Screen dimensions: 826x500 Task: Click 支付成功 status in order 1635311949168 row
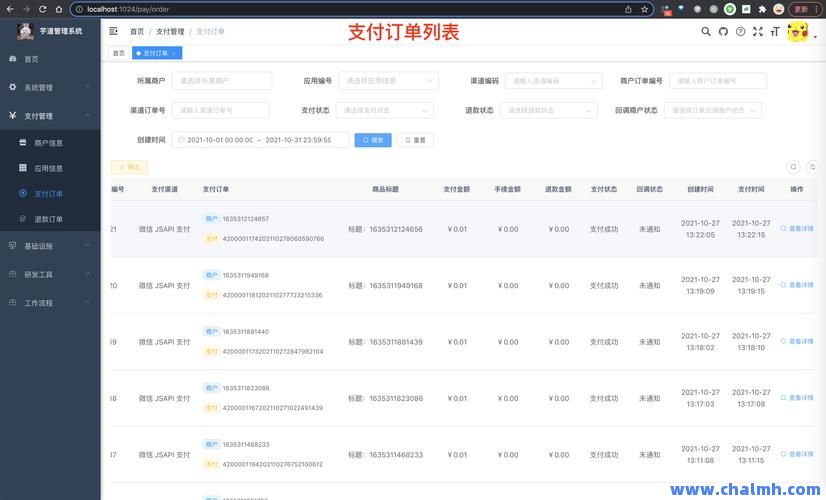604,286
